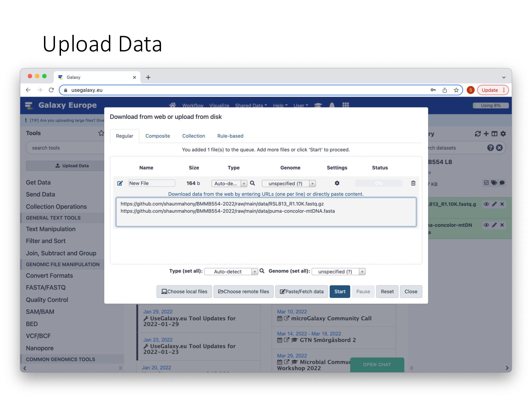Edit attributes of R1.10K.fastq.g dataset
The height and width of the screenshot is (399, 532).
click(494, 204)
